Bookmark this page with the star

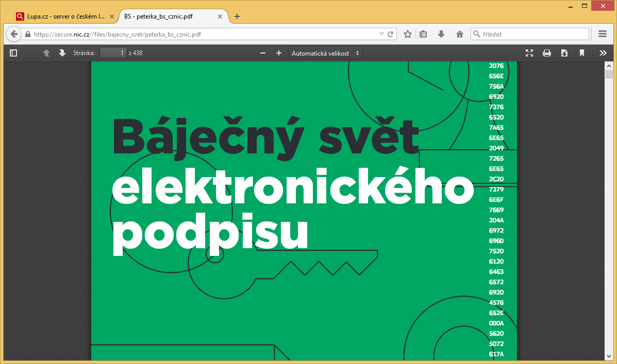tap(408, 34)
